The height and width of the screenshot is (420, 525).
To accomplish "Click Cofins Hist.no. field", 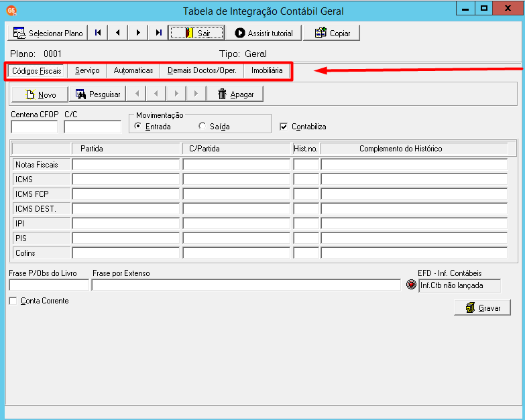I will point(306,253).
